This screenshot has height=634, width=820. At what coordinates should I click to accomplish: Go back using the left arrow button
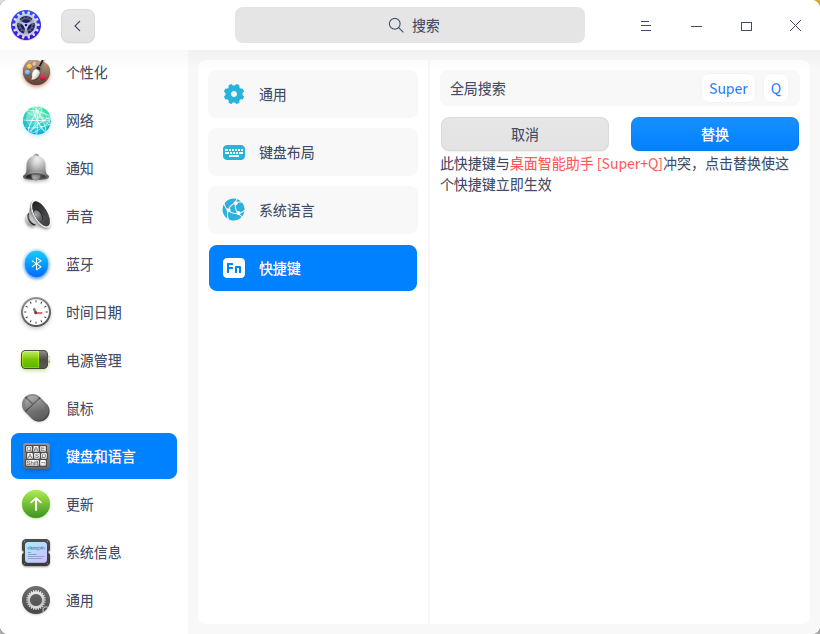(78, 26)
